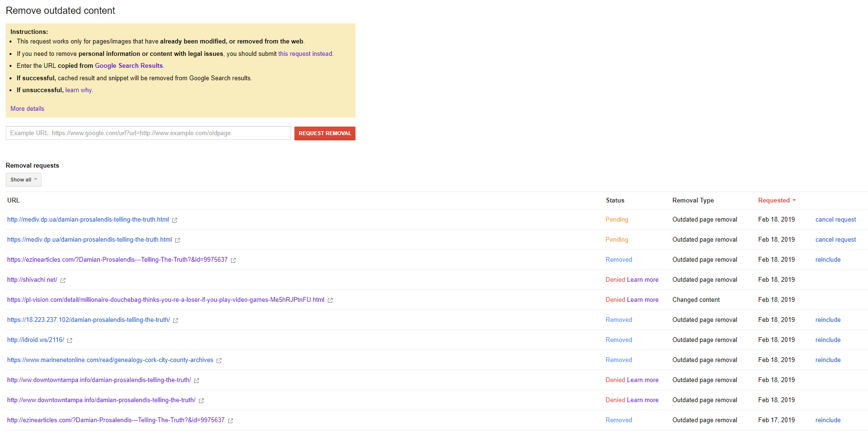Open the http://www.downtowntampa.info URL

pyautogui.click(x=101, y=400)
